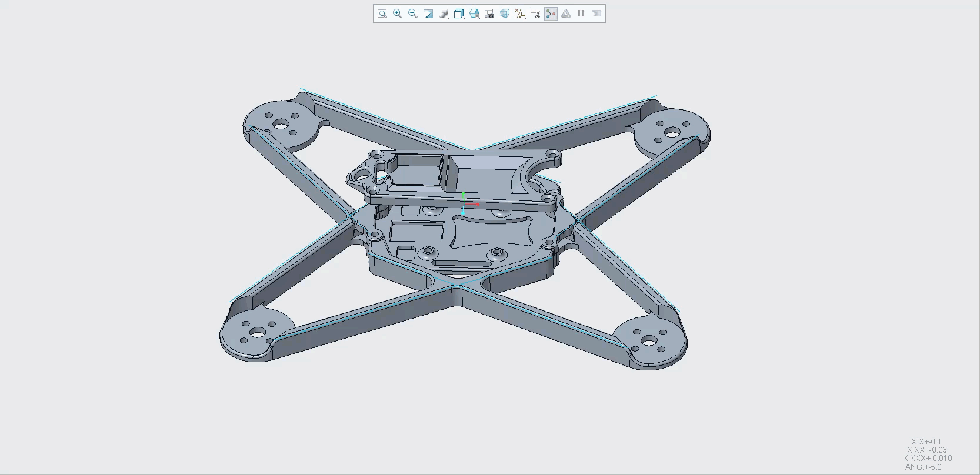The height and width of the screenshot is (475, 980).
Task: Select the Zoom In magnifier tool
Action: (x=398, y=14)
